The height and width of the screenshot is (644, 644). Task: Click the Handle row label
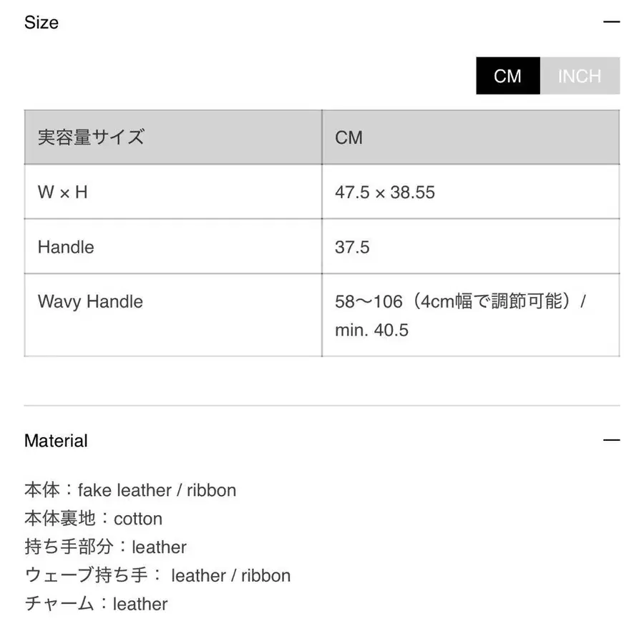pos(66,247)
